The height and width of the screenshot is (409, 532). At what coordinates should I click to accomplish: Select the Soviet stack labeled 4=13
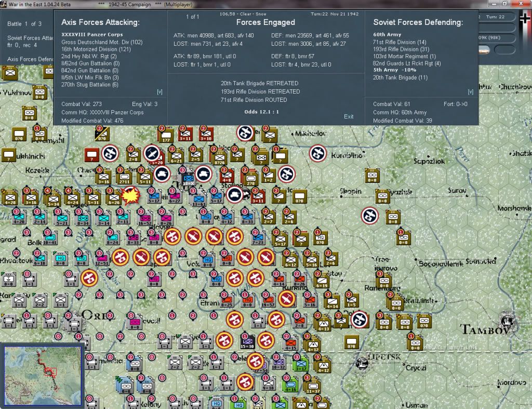coord(323,323)
